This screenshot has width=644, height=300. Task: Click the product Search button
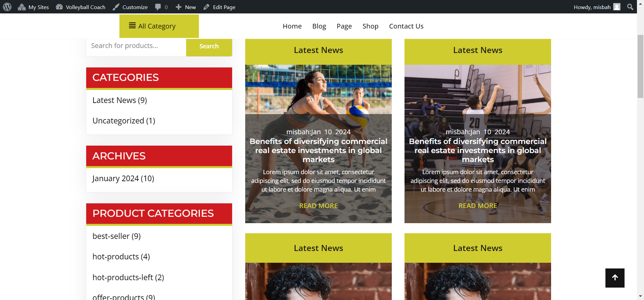pyautogui.click(x=209, y=46)
